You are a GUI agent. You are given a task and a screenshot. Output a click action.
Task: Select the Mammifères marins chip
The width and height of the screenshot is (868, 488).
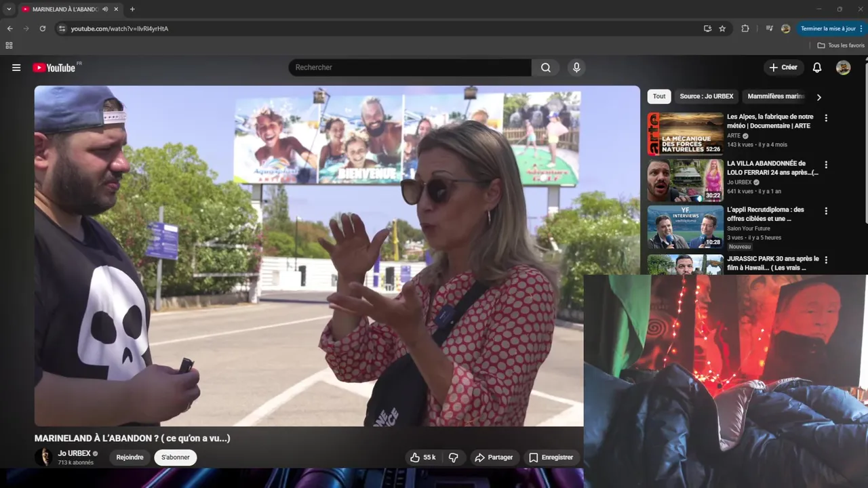click(776, 96)
